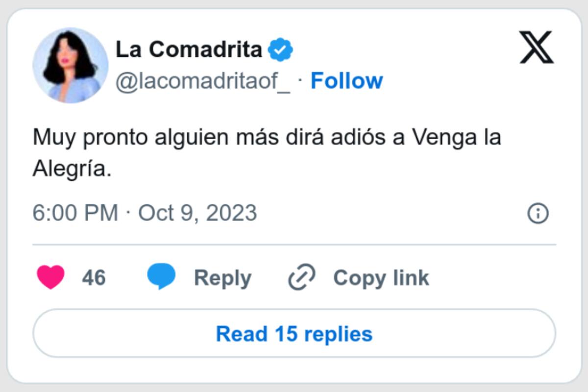
Task: Click the display name La Comadrita
Action: [189, 49]
